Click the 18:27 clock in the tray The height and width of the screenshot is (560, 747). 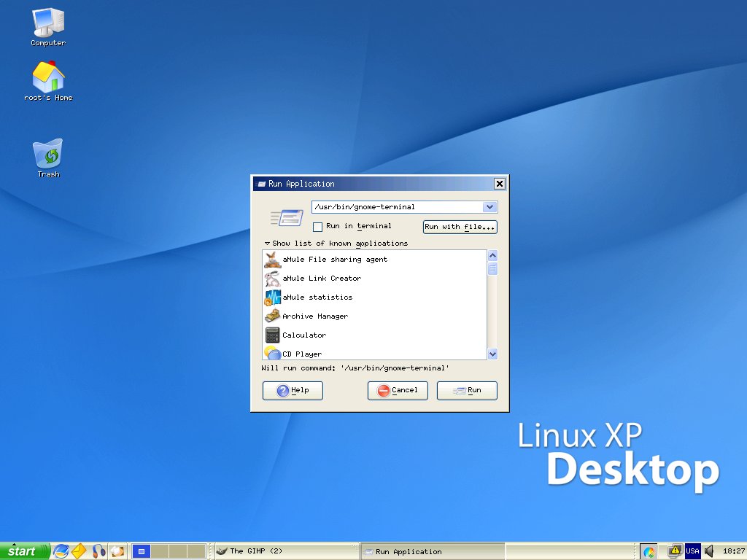[734, 551]
